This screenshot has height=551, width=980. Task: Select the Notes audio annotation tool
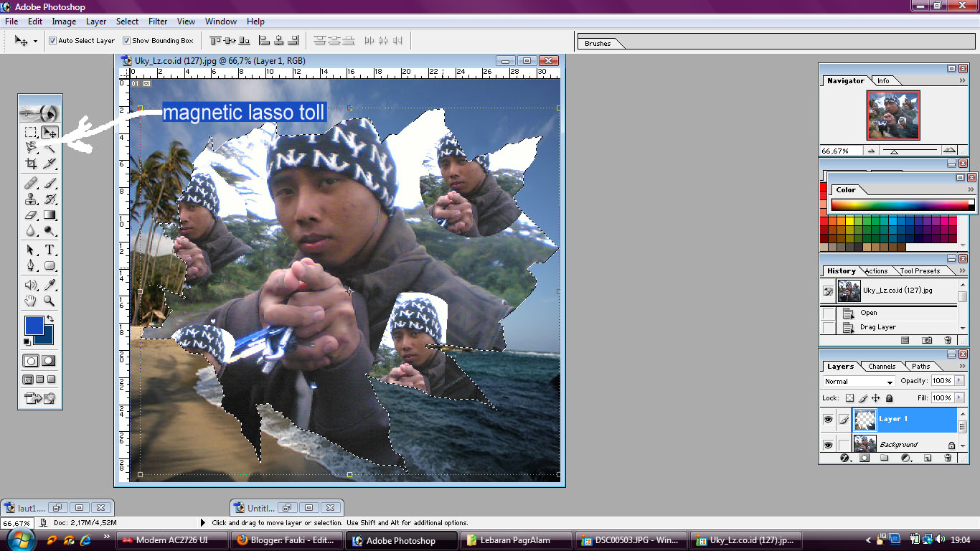(31, 285)
